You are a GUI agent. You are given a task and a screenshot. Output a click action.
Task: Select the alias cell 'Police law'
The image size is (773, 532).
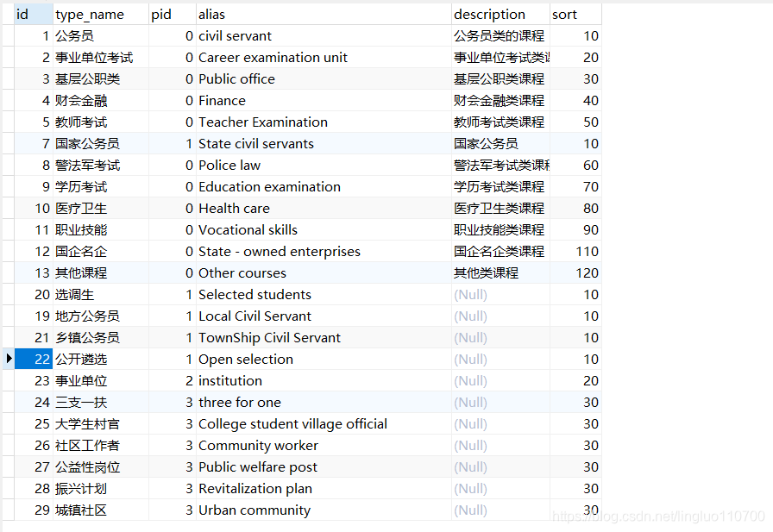[324, 165]
